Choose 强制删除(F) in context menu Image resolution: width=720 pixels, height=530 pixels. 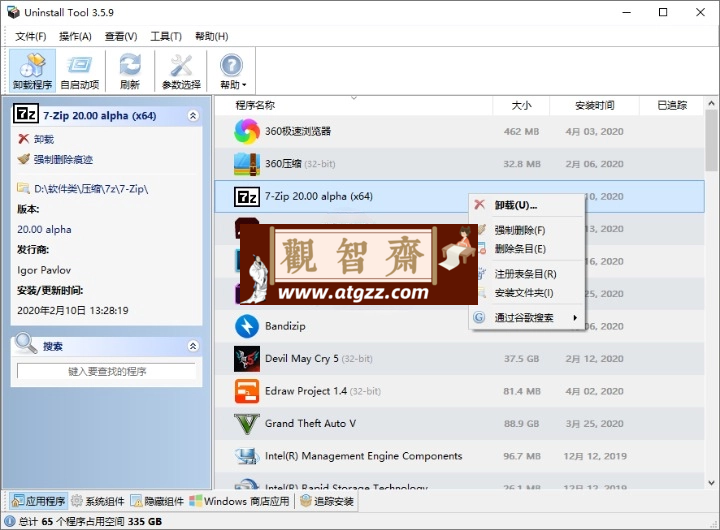click(520, 230)
